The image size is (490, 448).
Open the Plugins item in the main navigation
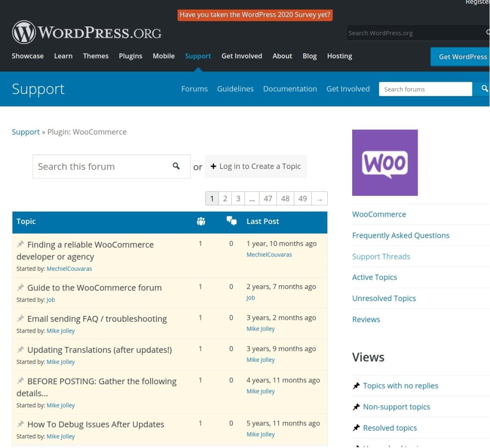click(x=130, y=56)
